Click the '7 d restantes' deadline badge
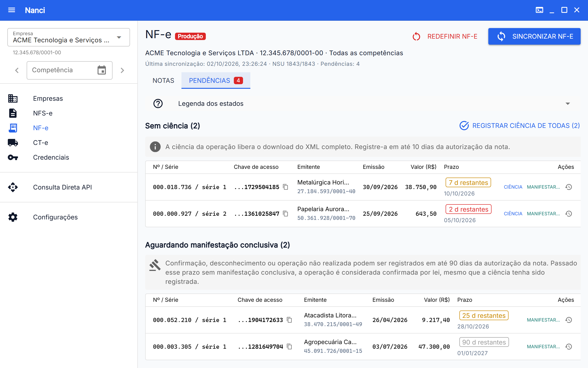The image size is (588, 368). (468, 183)
